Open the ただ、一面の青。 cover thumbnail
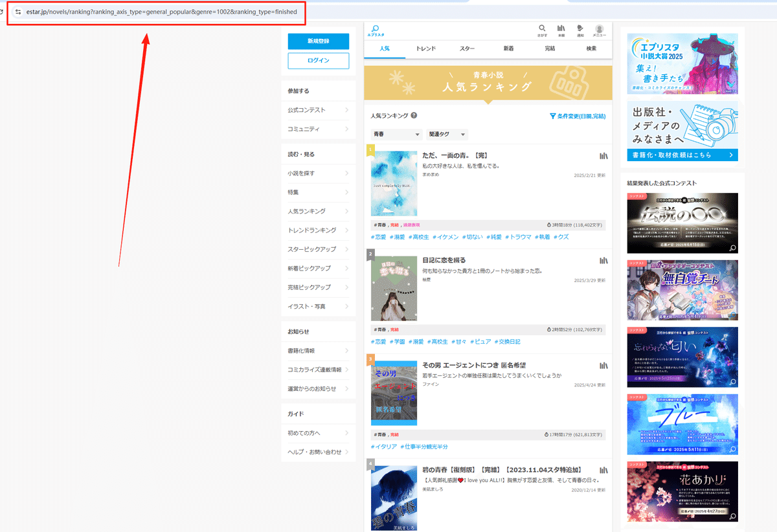This screenshot has height=532, width=777. coord(394,184)
